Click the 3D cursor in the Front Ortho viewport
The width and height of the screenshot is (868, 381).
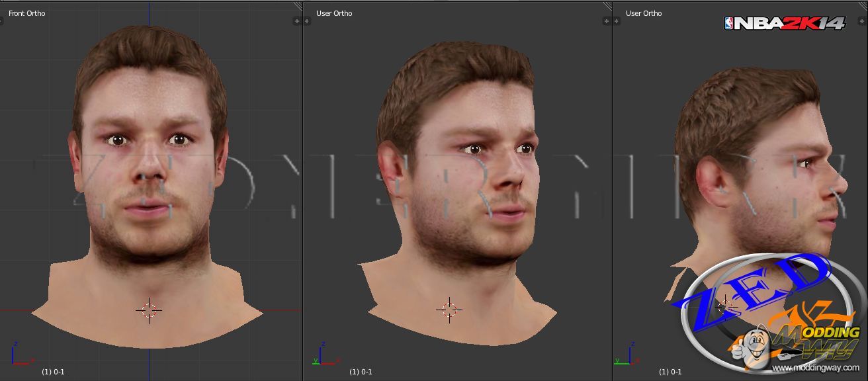(149, 310)
